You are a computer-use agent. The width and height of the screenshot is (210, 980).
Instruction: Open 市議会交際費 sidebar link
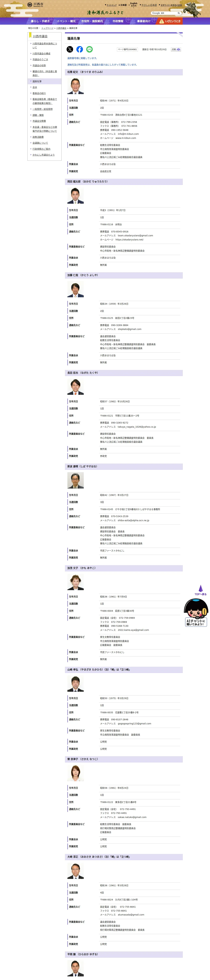[39, 121]
